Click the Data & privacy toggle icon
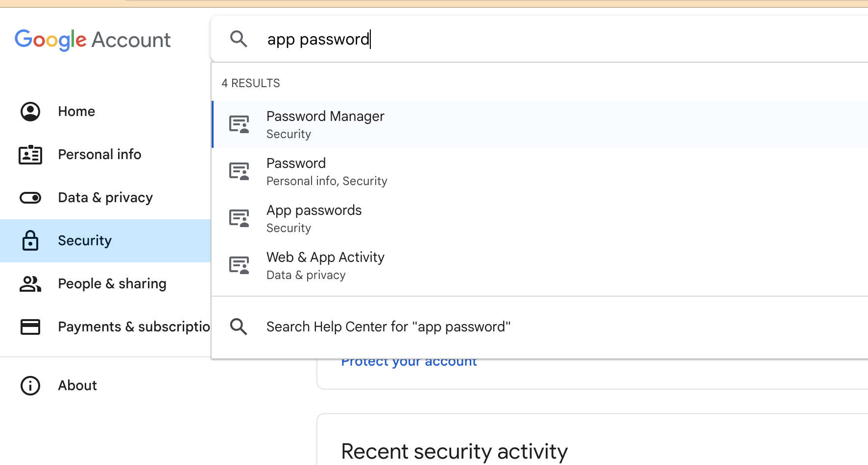The width and height of the screenshot is (868, 465). click(x=30, y=198)
